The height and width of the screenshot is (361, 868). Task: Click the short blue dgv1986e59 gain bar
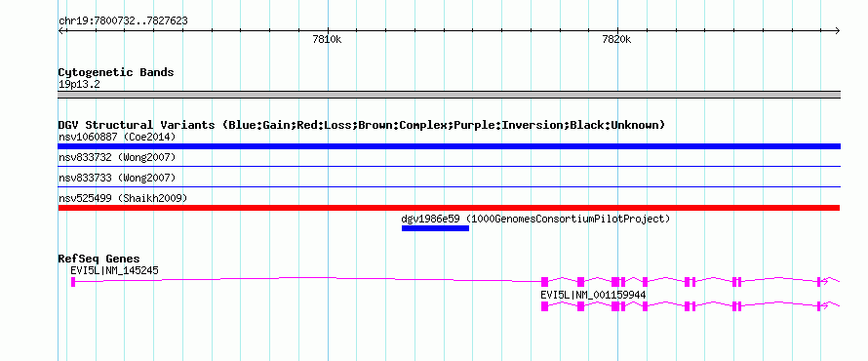(435, 228)
